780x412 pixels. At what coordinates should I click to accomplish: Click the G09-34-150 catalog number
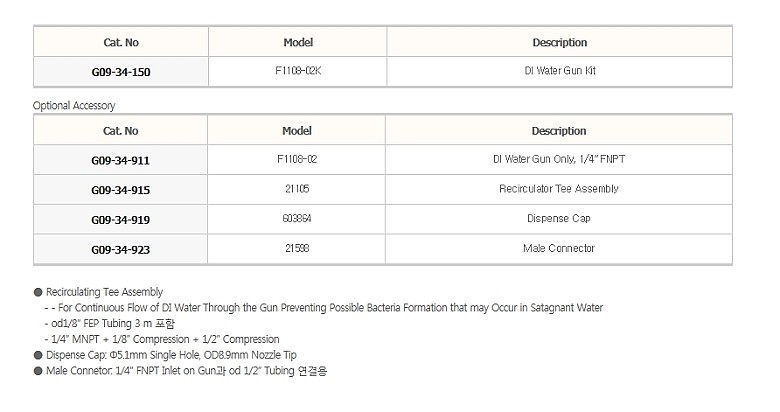tap(121, 72)
